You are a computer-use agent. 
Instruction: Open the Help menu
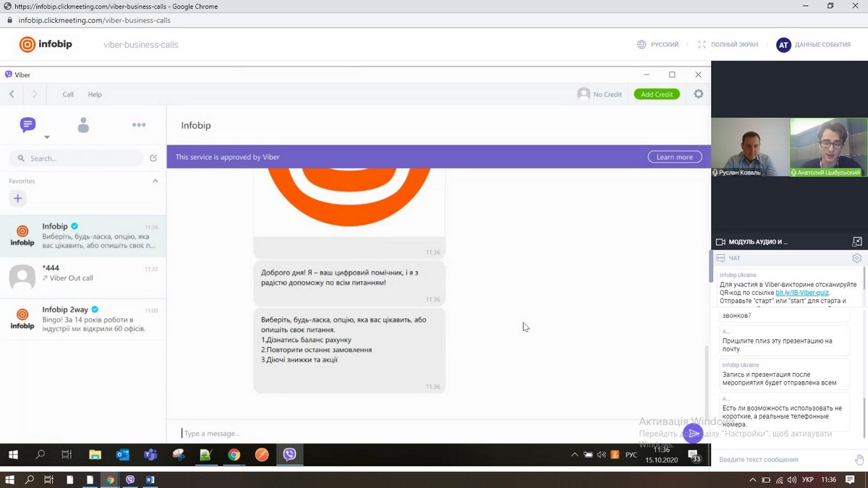point(95,94)
